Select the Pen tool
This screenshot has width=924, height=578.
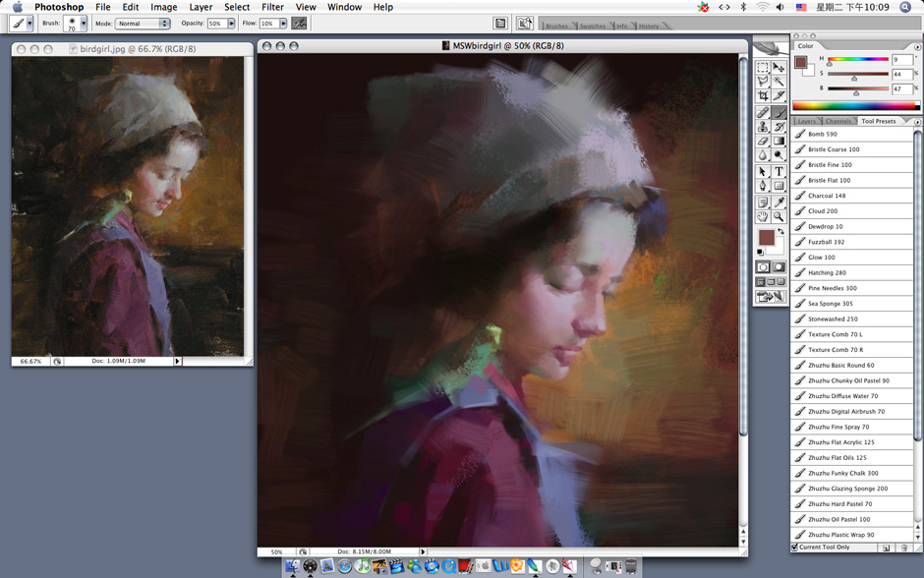pyautogui.click(x=763, y=186)
